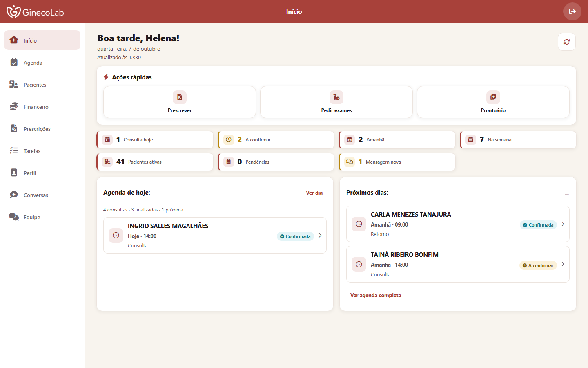Click the Prontuário quick action icon
This screenshot has height=368, width=588.
pos(493,97)
